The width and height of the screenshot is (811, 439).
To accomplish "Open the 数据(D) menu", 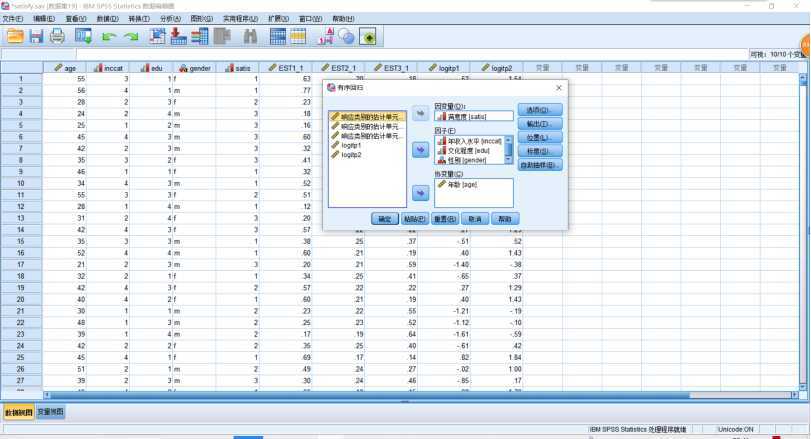I will point(108,19).
